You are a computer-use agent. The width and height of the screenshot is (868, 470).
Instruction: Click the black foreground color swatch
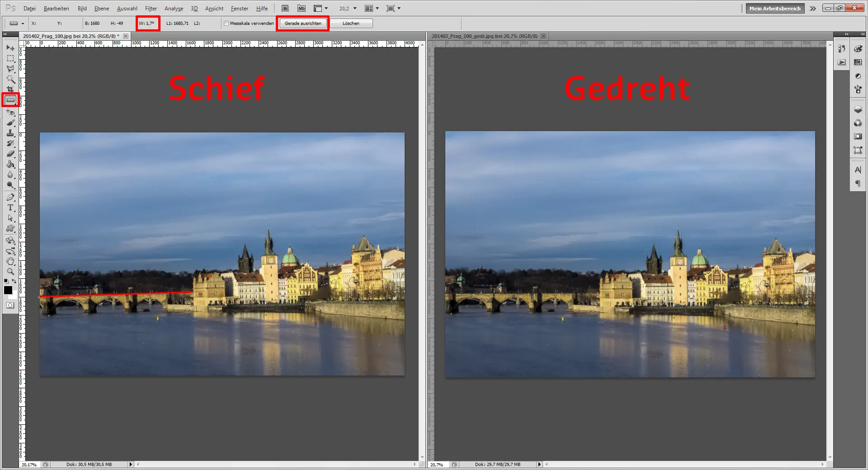pos(8,290)
